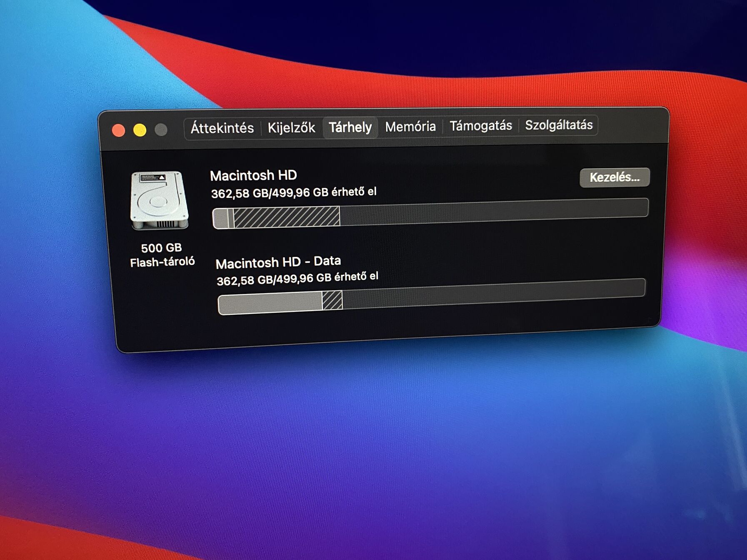Click the available space text under Macintosh HD

pos(294,193)
